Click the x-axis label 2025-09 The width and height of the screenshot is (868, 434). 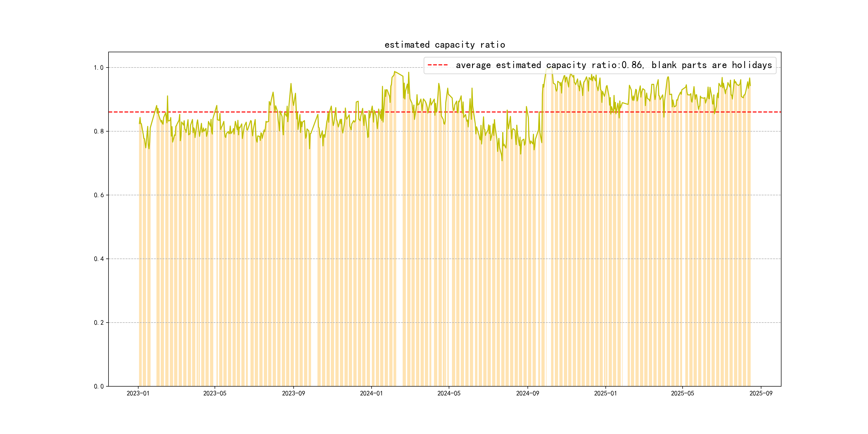click(761, 393)
